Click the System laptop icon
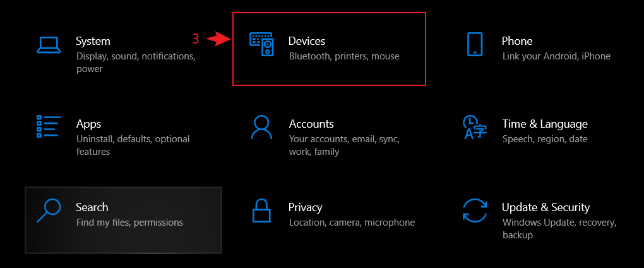Viewport: 644px width, 268px height. tap(48, 44)
